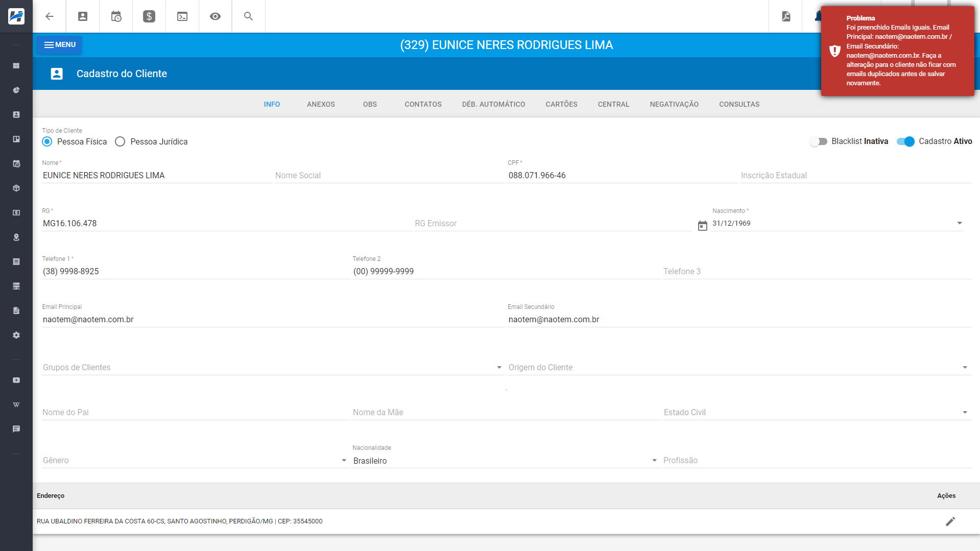Open the list document sidebar icon
The width and height of the screenshot is (980, 551).
pos(16,262)
